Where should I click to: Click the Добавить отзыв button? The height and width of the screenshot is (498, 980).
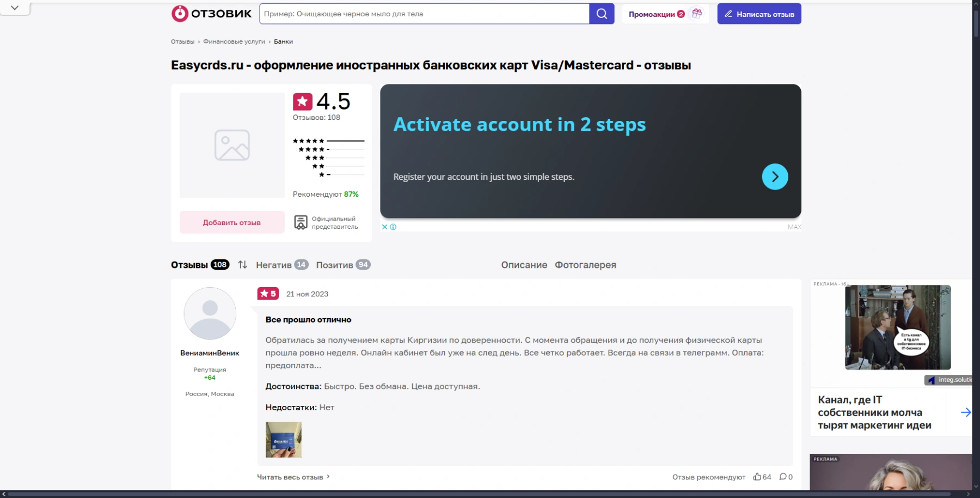(x=232, y=222)
